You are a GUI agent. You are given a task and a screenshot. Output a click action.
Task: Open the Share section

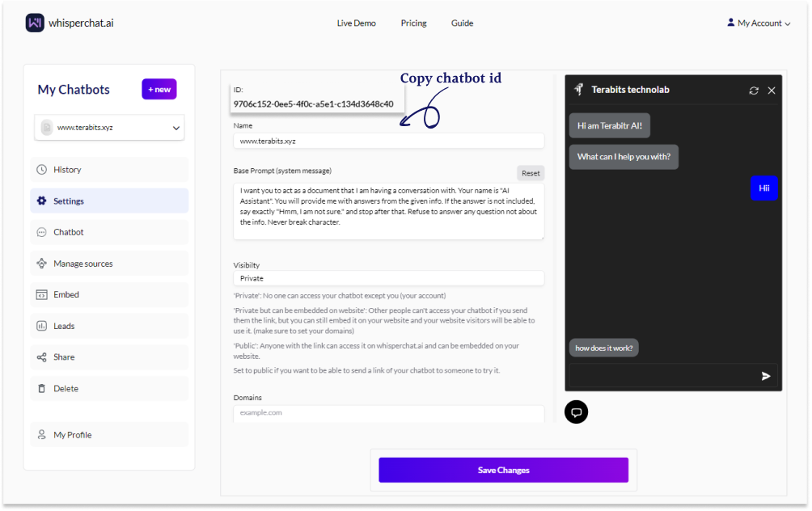[109, 357]
